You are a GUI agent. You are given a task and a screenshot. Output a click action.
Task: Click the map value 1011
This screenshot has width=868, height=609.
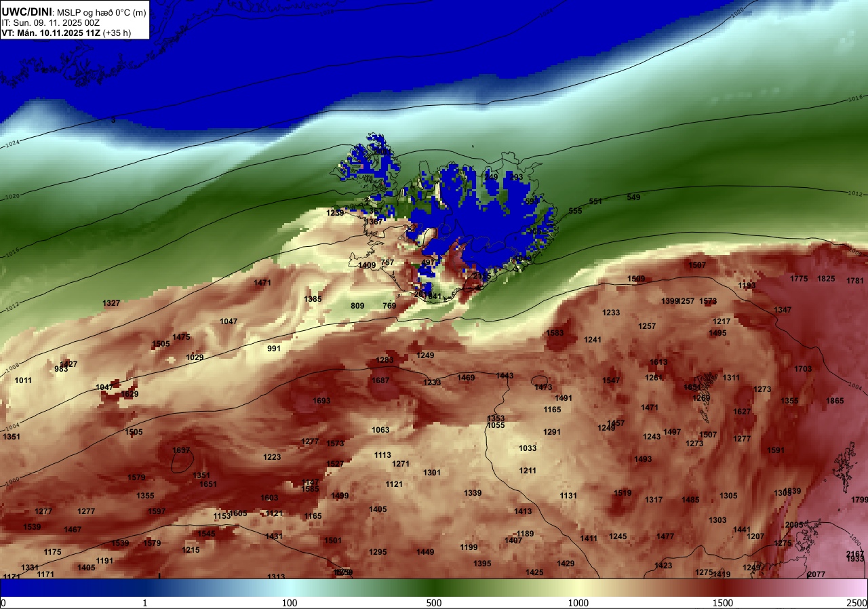click(x=23, y=380)
